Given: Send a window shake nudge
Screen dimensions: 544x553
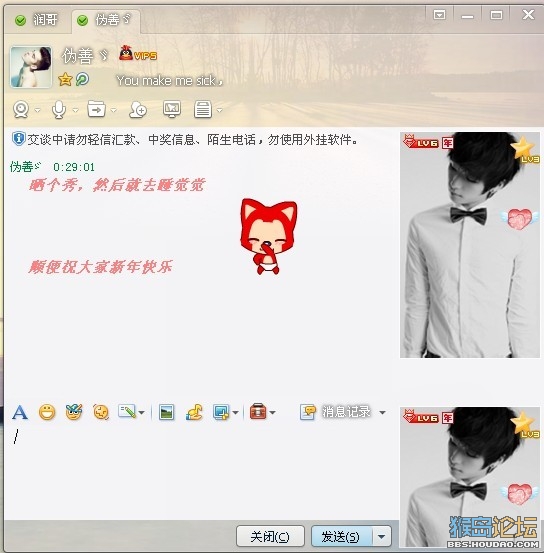Looking at the screenshot, I should 101,412.
